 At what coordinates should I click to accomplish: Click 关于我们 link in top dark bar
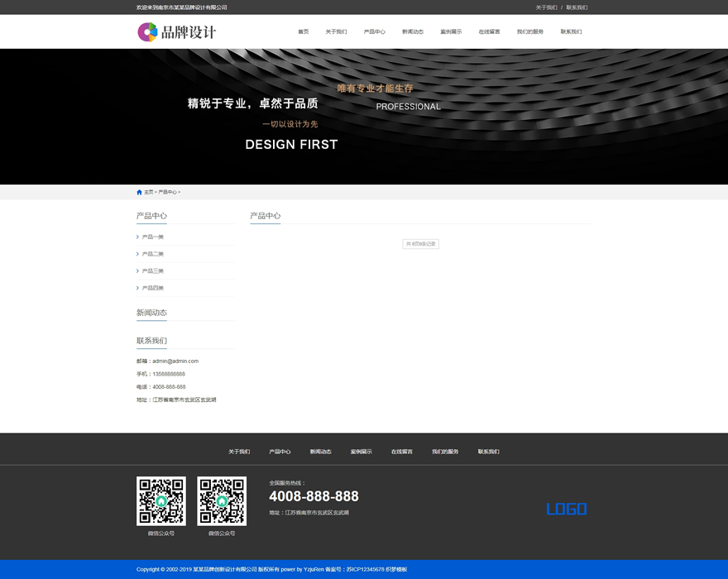pos(546,7)
